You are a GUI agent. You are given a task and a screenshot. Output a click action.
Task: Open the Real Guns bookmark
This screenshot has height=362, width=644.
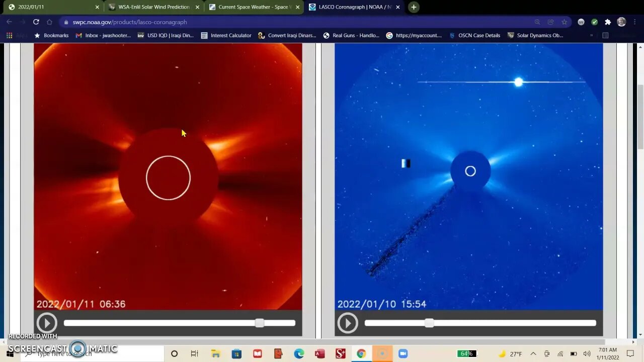(x=351, y=36)
